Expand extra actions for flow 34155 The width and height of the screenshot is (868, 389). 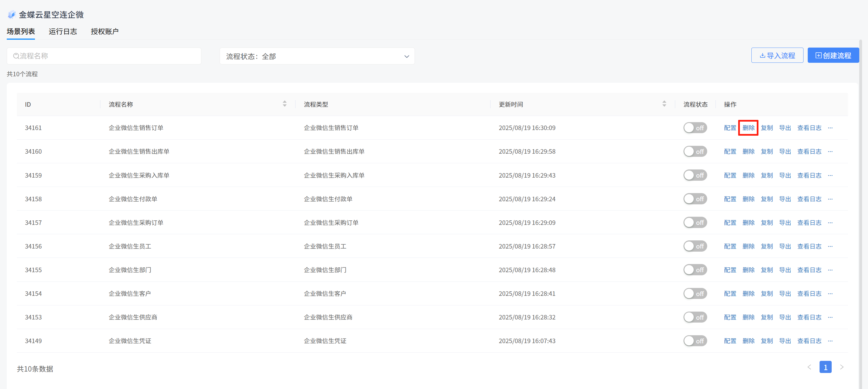[830, 270]
